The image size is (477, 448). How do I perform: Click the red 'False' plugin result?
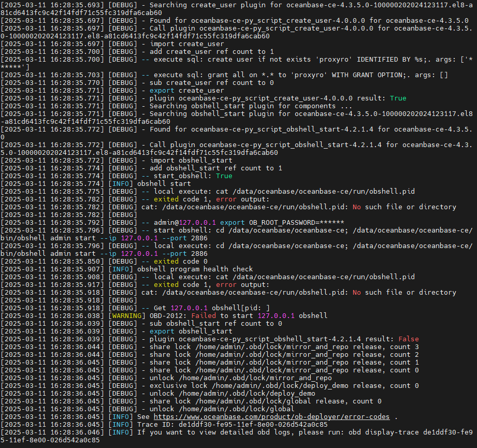[409, 339]
